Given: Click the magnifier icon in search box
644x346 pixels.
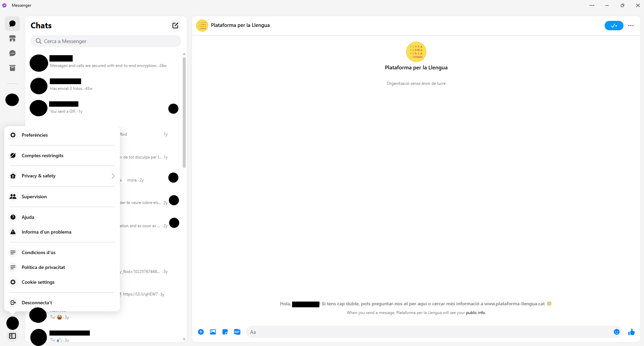Looking at the screenshot, I should 39,41.
